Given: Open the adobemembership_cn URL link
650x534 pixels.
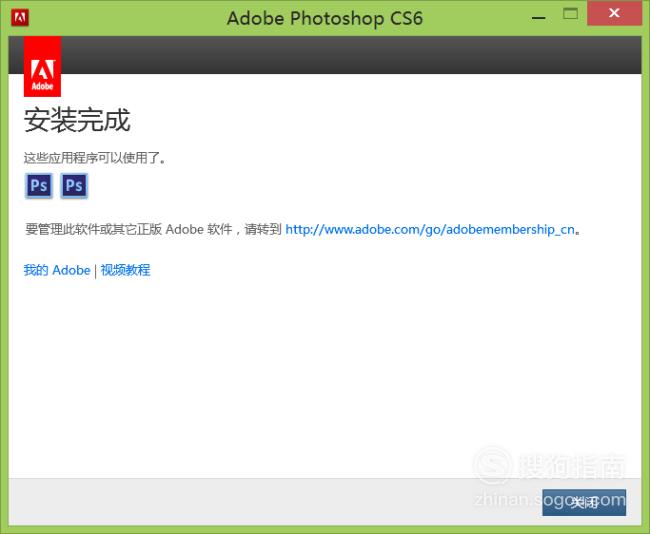Looking at the screenshot, I should [430, 229].
